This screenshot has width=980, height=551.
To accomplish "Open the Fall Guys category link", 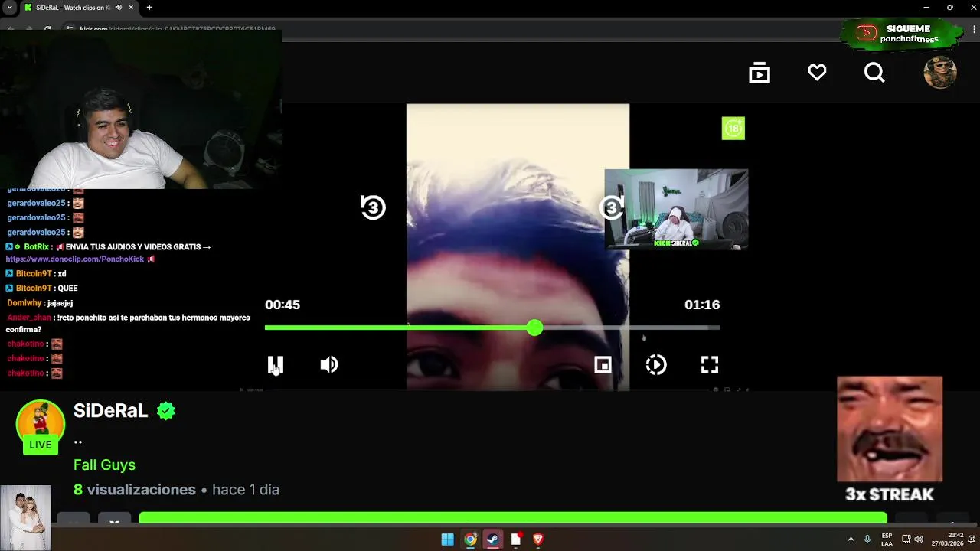I will [104, 465].
